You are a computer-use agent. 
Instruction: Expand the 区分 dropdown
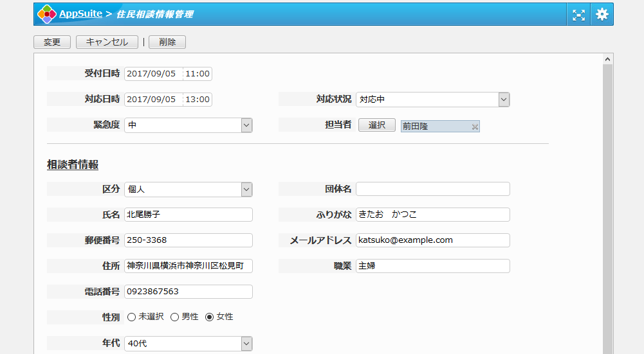246,190
